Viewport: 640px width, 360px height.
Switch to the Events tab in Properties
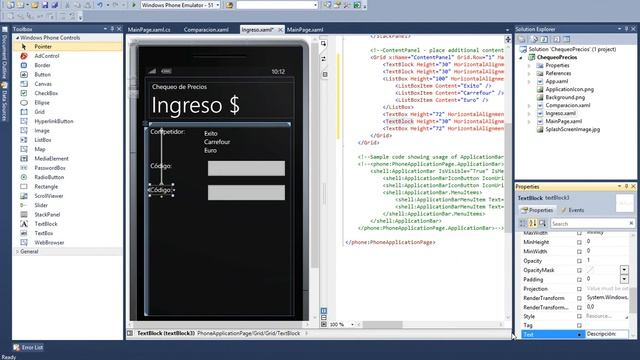click(572, 210)
